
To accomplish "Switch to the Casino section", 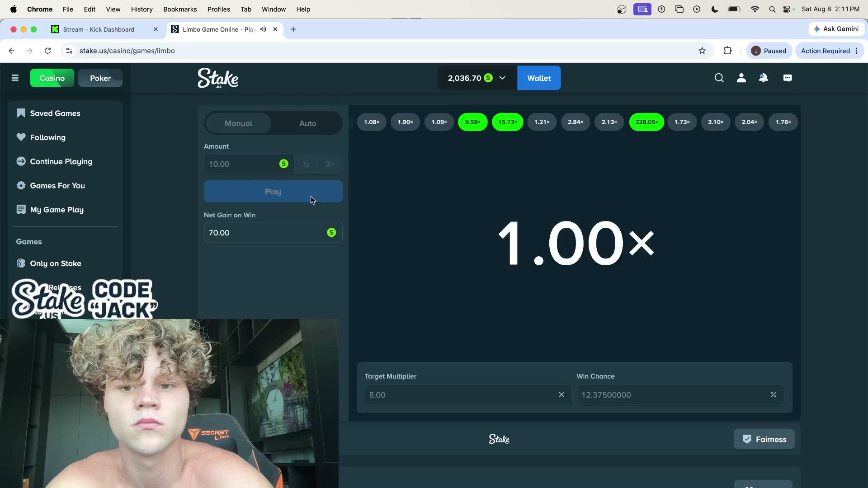I will (52, 78).
